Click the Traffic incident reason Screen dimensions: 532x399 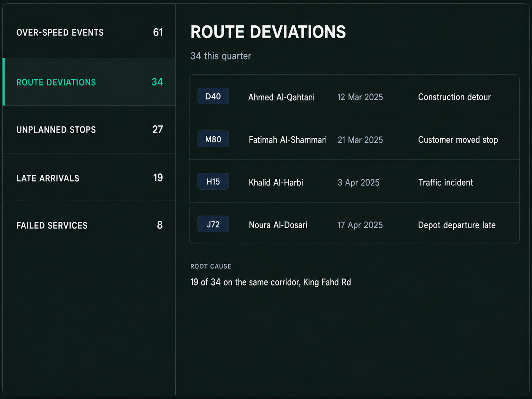click(x=446, y=182)
